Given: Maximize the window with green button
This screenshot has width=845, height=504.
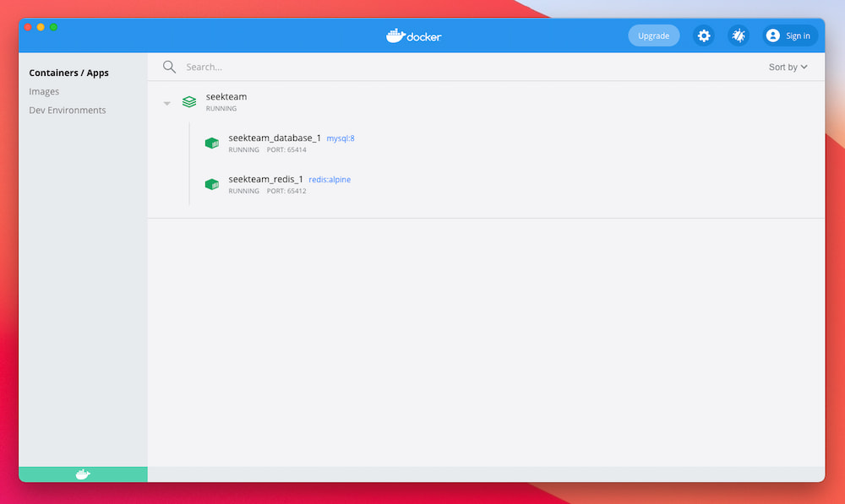Looking at the screenshot, I should [53, 27].
